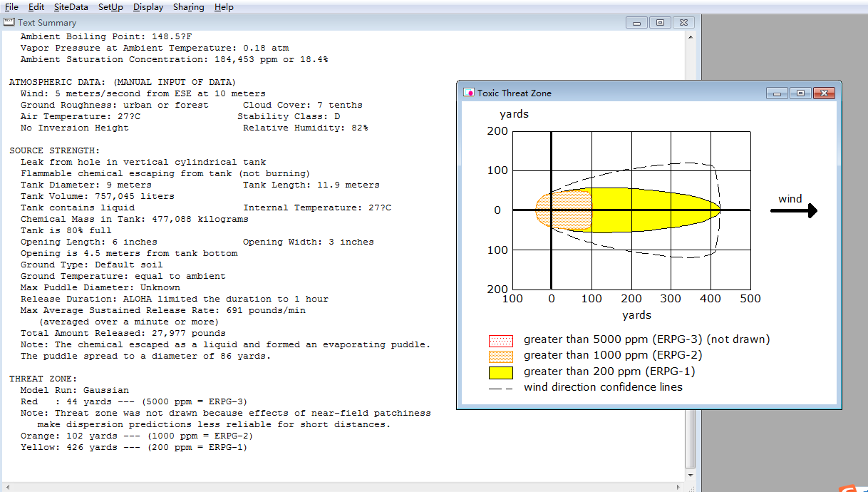Screen dimensions: 868x492
Task: Click 'Red : 44 yards' threat zone line
Action: [x=135, y=401]
